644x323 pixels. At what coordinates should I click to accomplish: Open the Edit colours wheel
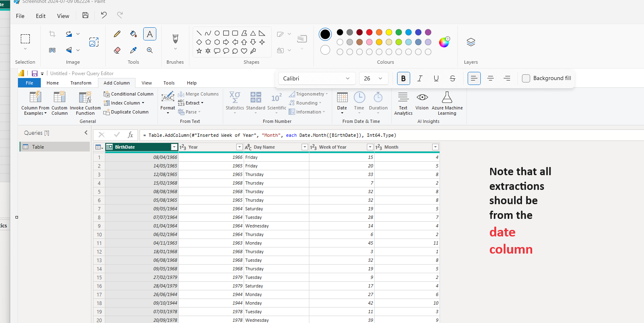tap(444, 42)
